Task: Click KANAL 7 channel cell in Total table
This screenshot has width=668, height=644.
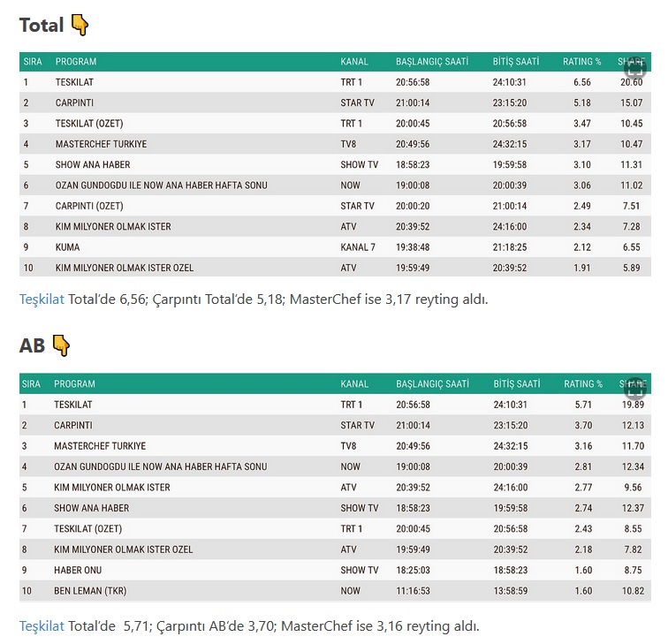Action: 358,247
